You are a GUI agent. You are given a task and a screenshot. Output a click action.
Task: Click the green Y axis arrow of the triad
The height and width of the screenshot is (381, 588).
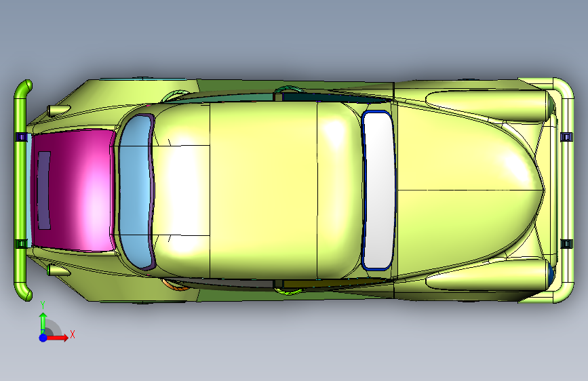[43, 322]
